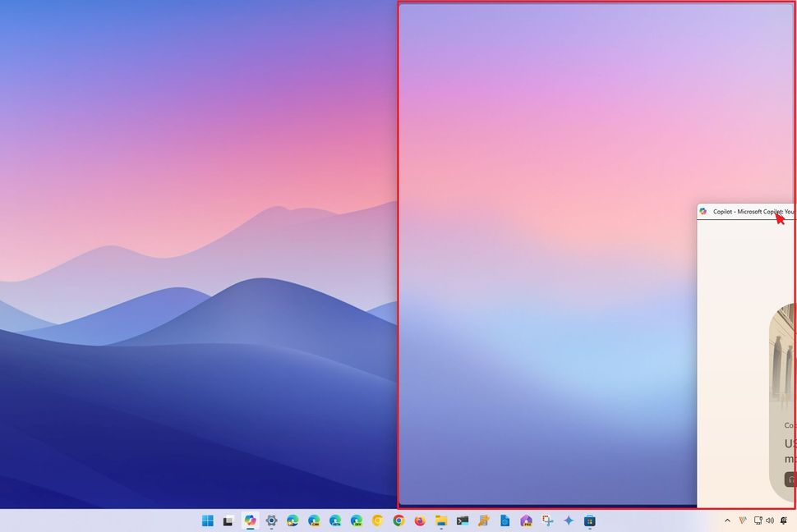Open Copilot from the taskbar
This screenshot has width=797, height=532.
pos(251,520)
